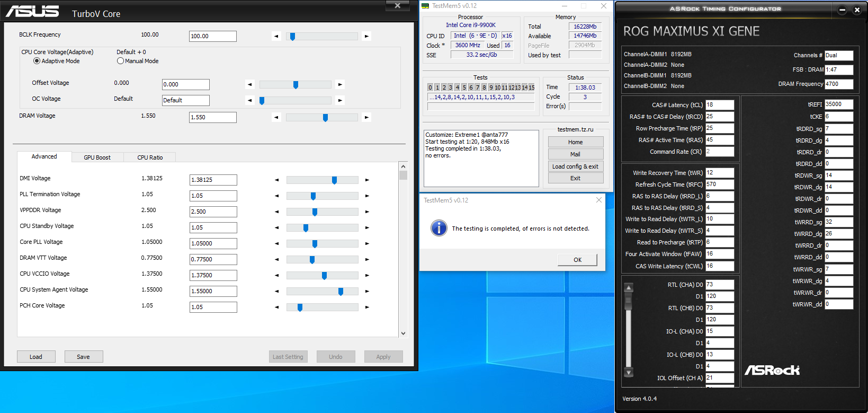Increase OC Voltage with right arrow

[340, 100]
